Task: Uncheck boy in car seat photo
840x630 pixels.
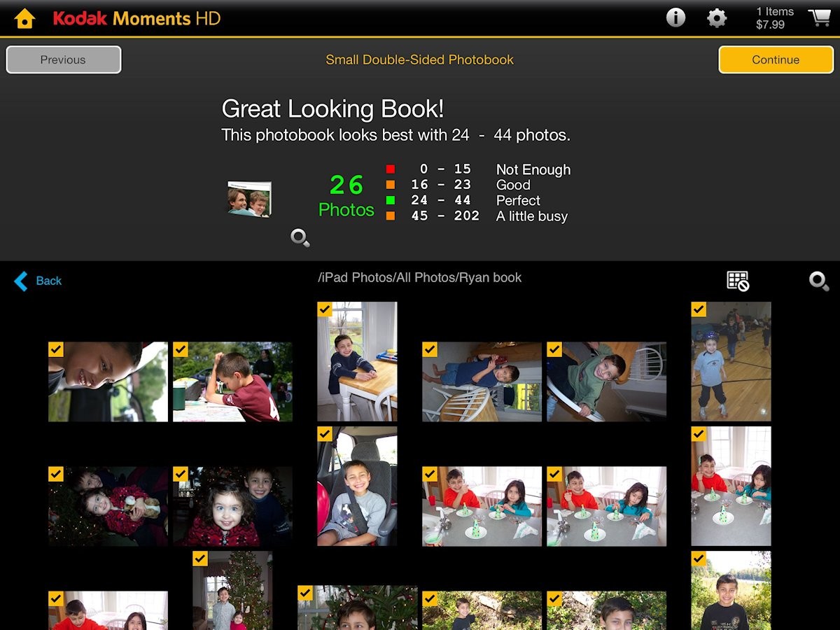Action: pyautogui.click(x=325, y=434)
